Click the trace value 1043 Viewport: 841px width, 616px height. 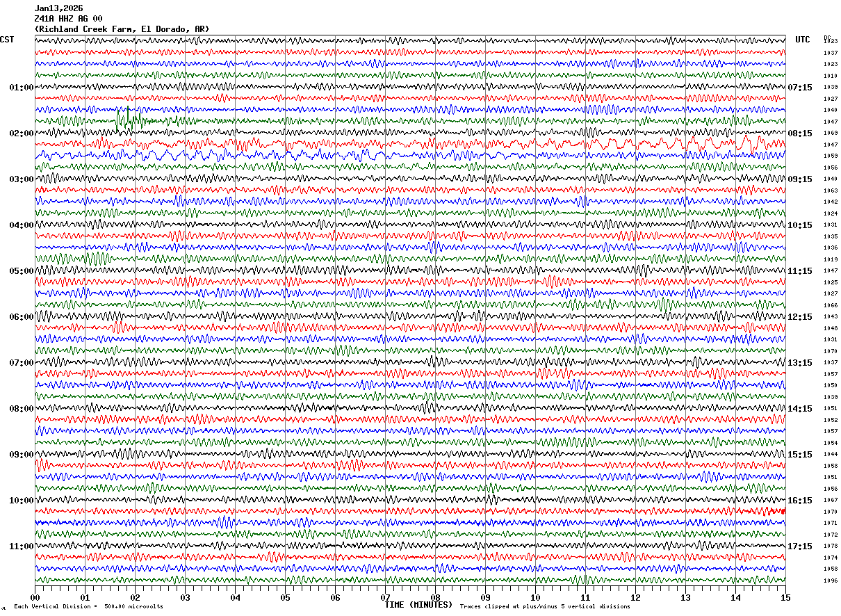click(831, 316)
